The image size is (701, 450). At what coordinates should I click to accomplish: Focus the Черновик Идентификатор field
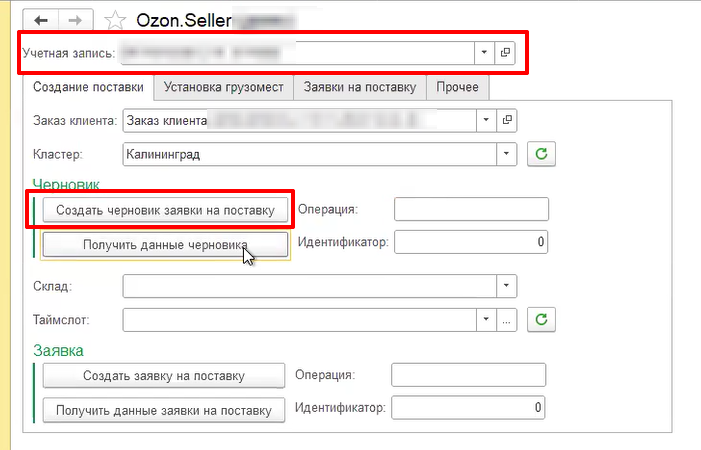coord(471,242)
